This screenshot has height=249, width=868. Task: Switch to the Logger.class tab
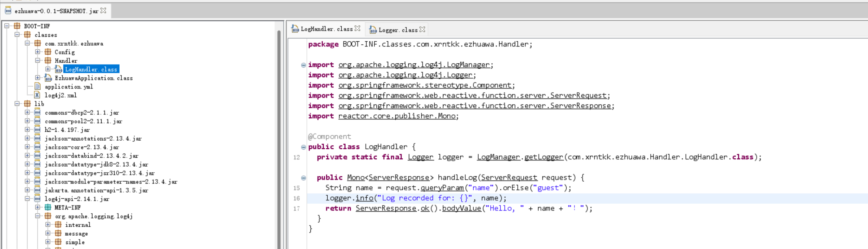(398, 30)
